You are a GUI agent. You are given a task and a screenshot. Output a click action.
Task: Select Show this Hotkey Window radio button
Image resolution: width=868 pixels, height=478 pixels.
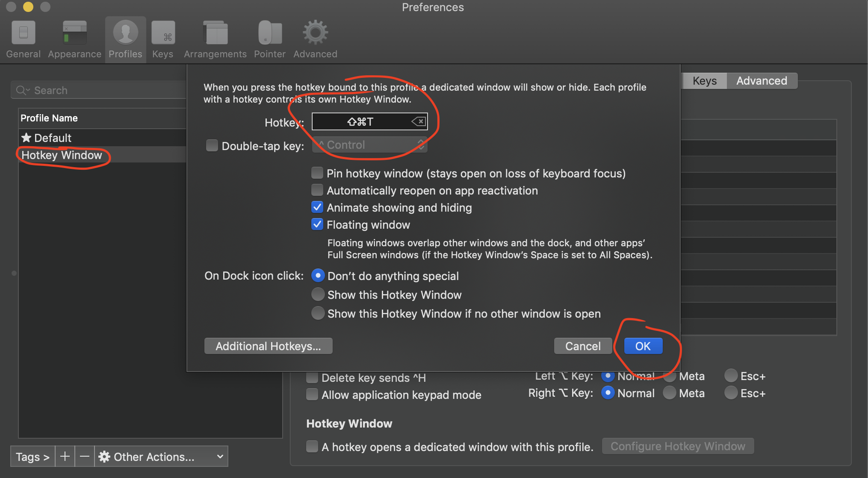pos(318,294)
